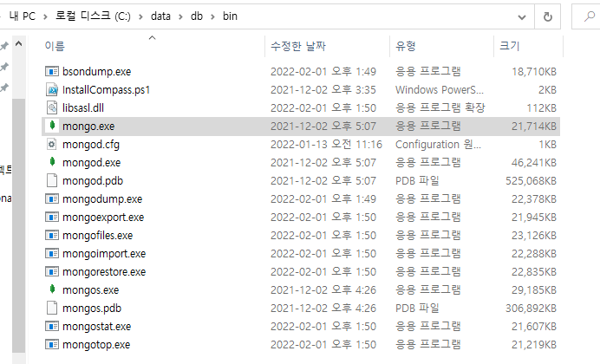
Task: Click the 2021-12-02 오후 3:35 date cell
Action: pyautogui.click(x=323, y=90)
